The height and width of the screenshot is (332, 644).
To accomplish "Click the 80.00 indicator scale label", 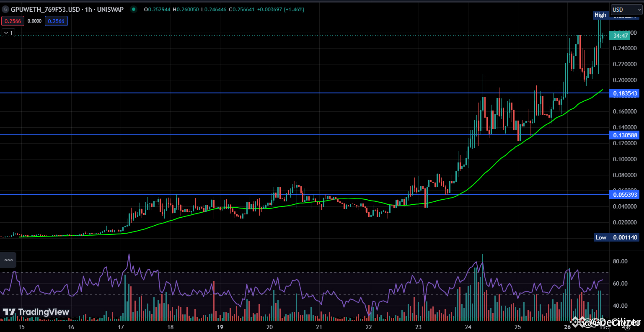I will point(620,261).
